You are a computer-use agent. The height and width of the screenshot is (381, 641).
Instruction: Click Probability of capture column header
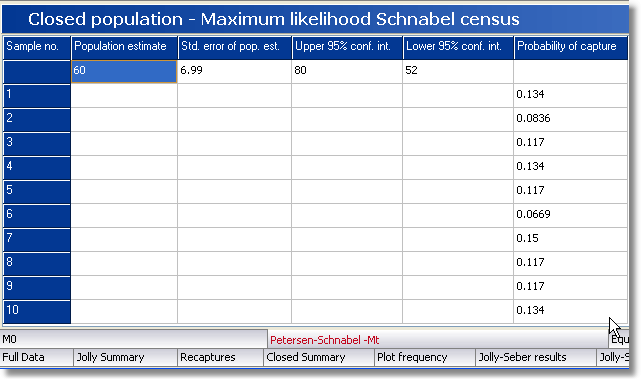[571, 47]
